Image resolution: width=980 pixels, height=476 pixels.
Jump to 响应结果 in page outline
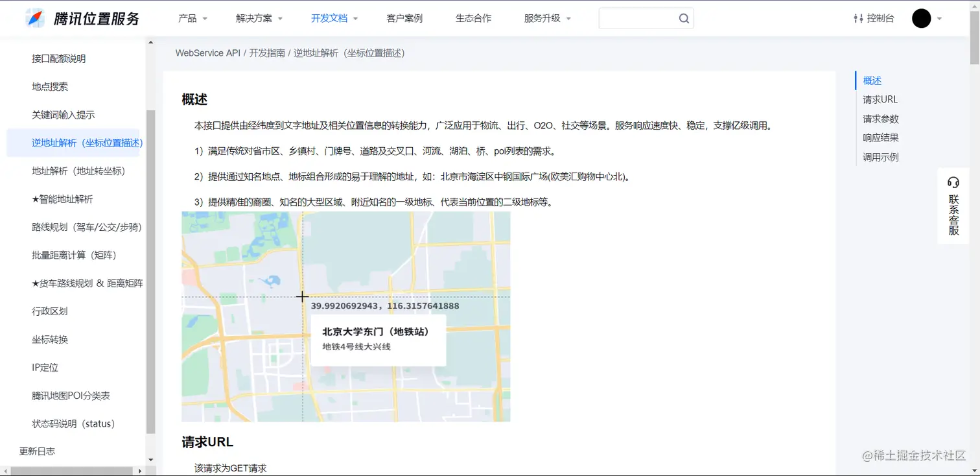(881, 137)
